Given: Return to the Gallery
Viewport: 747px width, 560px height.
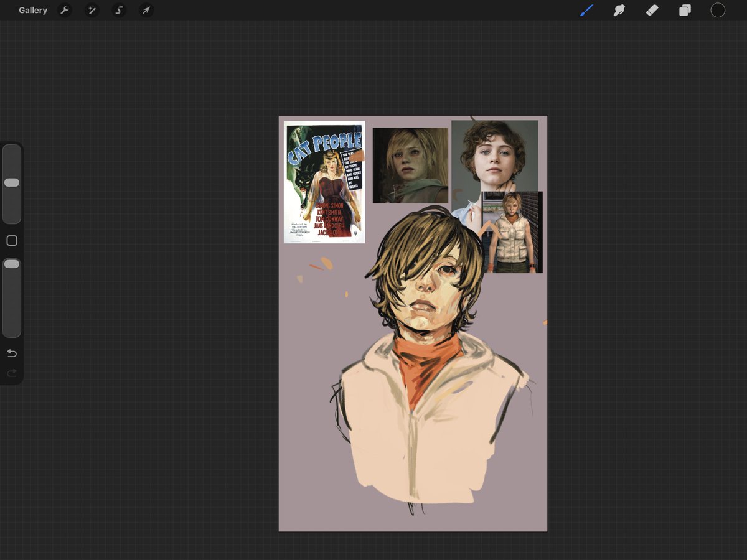Looking at the screenshot, I should (32, 10).
